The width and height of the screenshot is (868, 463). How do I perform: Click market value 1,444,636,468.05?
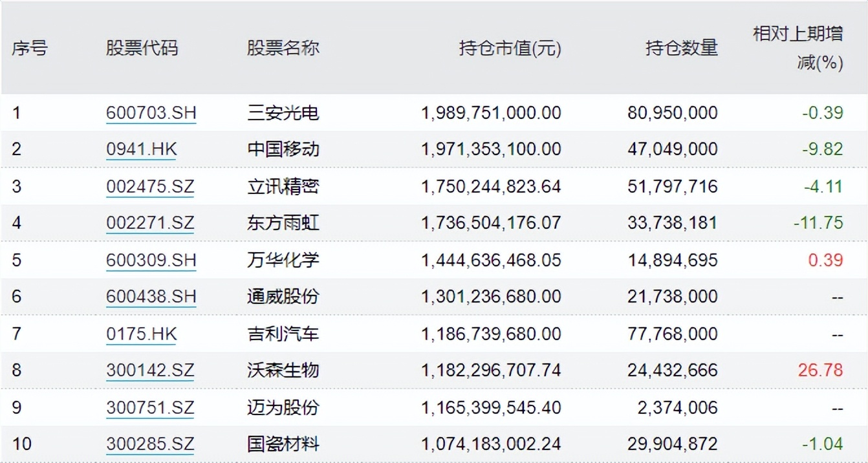492,261
